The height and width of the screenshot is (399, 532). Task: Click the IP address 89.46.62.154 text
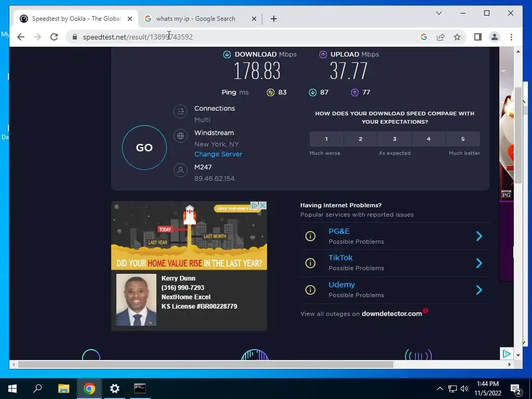[215, 179]
